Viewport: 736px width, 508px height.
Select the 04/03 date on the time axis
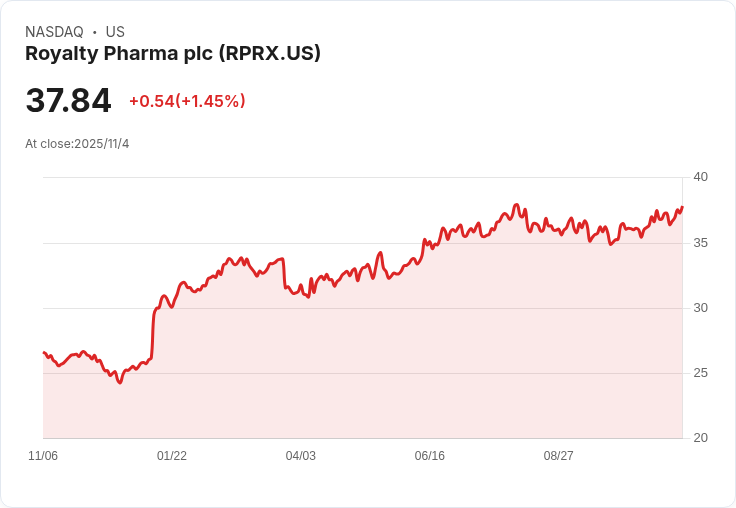pyautogui.click(x=300, y=456)
